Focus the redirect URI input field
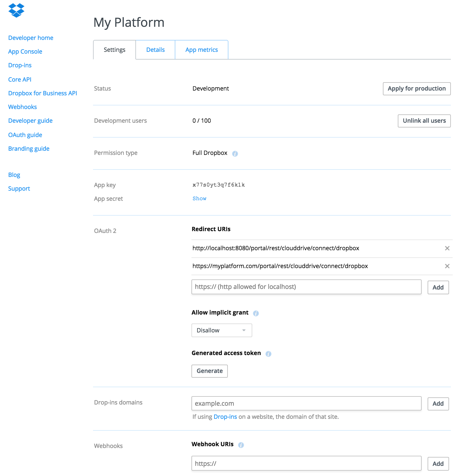 coord(307,287)
